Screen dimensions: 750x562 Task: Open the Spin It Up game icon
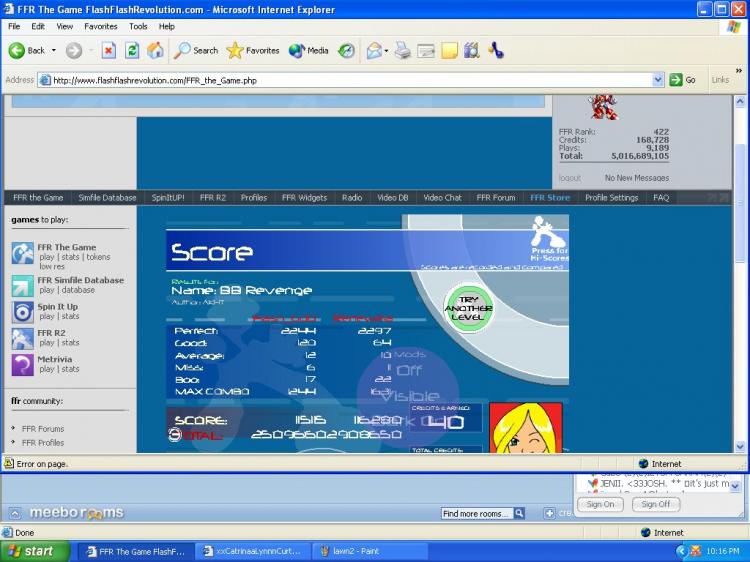tap(23, 312)
